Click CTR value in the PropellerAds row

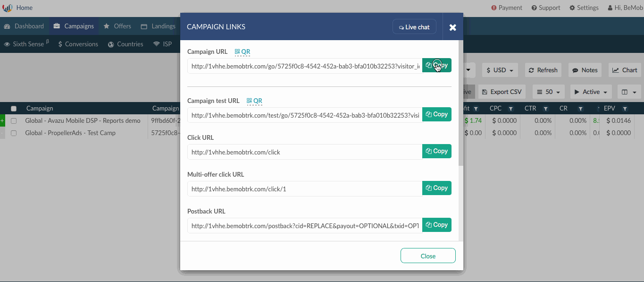click(x=543, y=133)
